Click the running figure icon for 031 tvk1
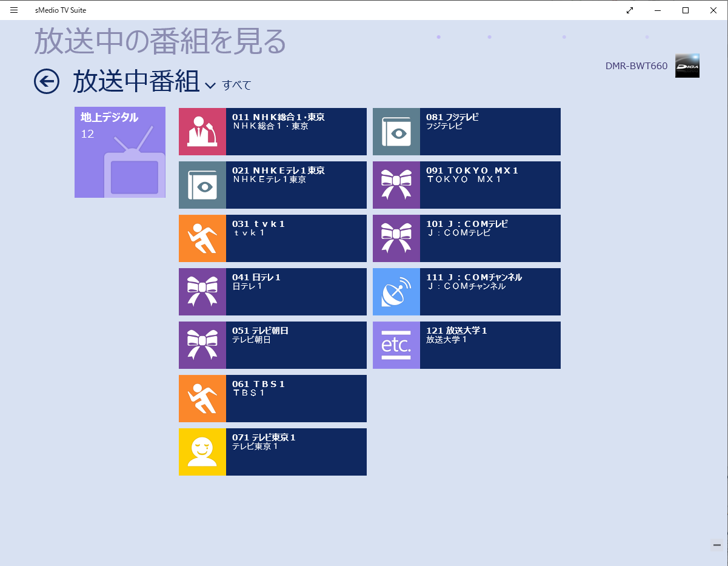Viewport: 728px width, 566px height. (x=202, y=238)
